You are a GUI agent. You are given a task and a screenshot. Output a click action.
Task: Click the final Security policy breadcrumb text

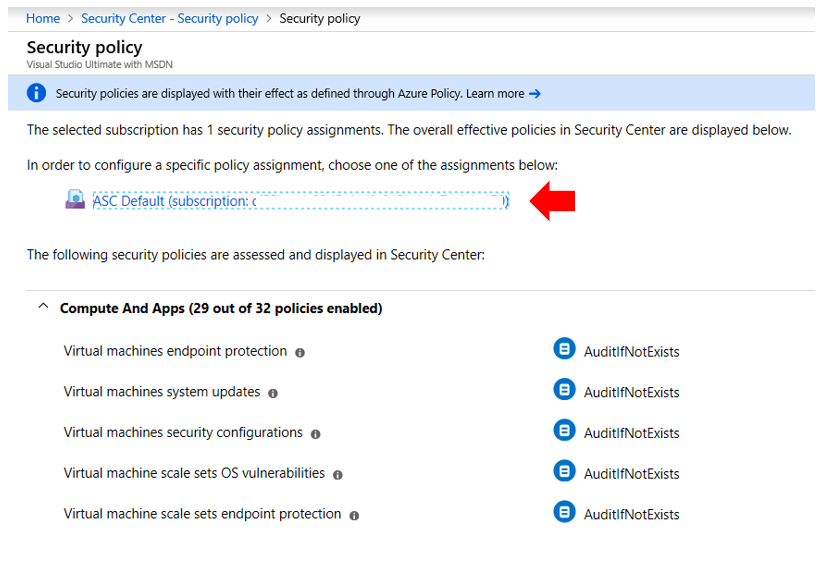coord(320,19)
